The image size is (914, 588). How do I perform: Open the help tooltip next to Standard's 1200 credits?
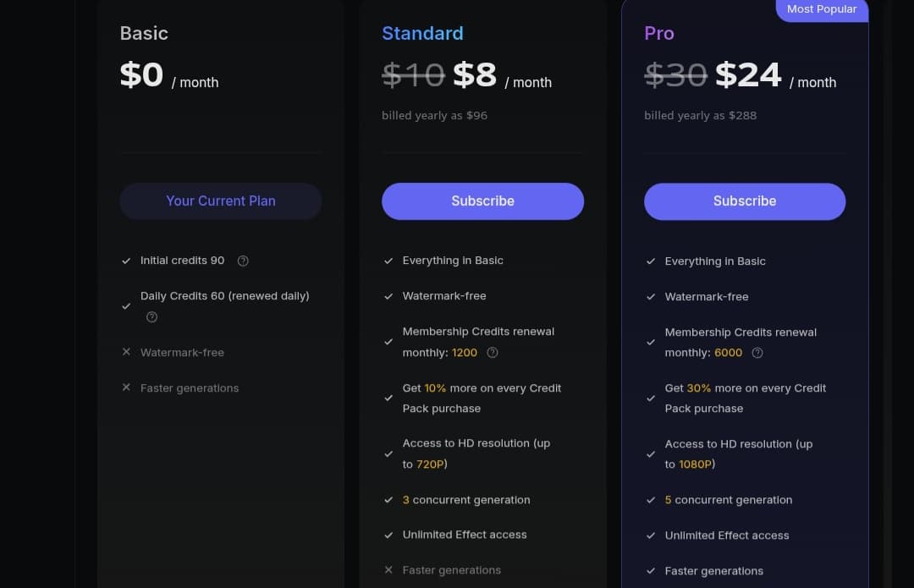493,353
